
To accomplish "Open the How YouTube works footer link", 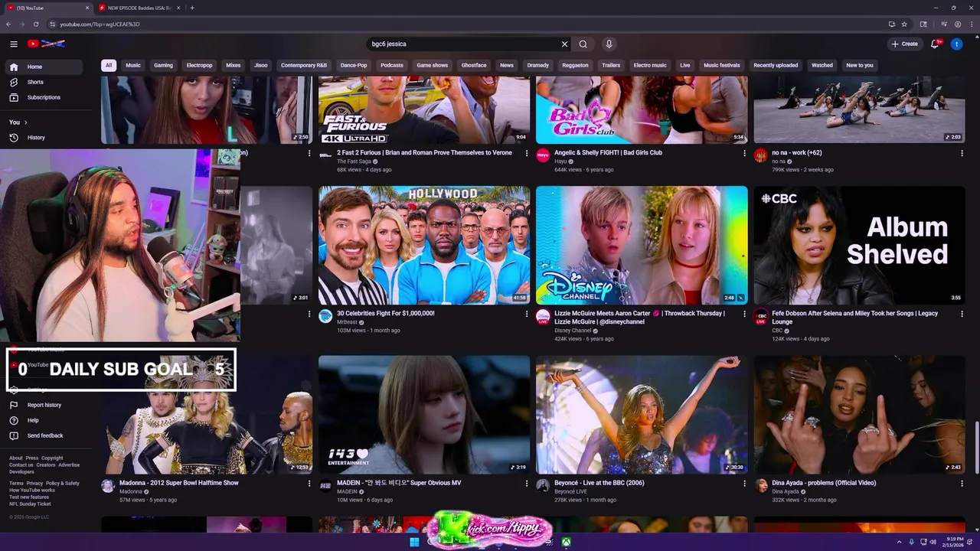I will (x=32, y=490).
